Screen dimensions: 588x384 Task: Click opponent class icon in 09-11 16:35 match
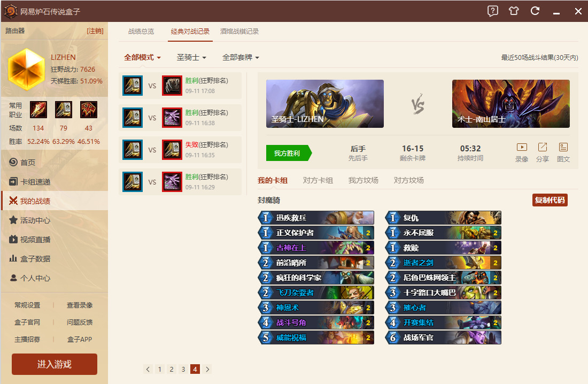[x=172, y=150]
